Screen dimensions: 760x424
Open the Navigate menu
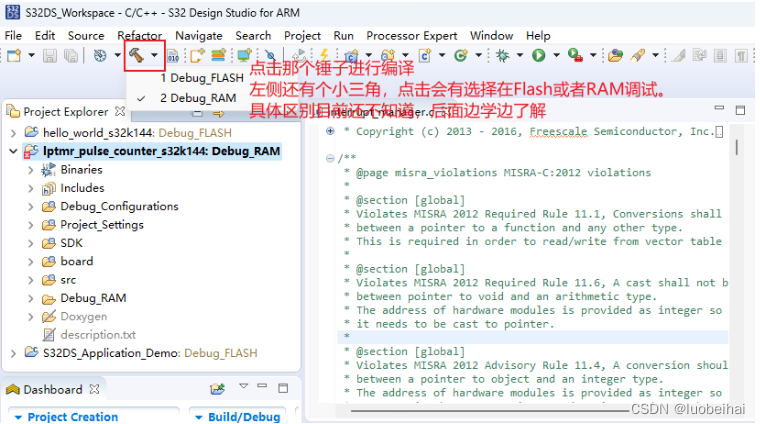[x=199, y=35]
